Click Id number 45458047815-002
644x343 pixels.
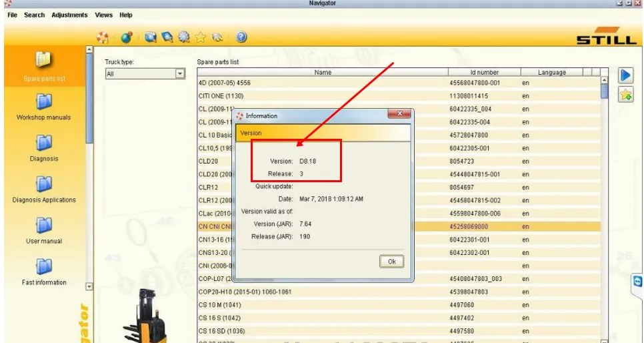(475, 200)
